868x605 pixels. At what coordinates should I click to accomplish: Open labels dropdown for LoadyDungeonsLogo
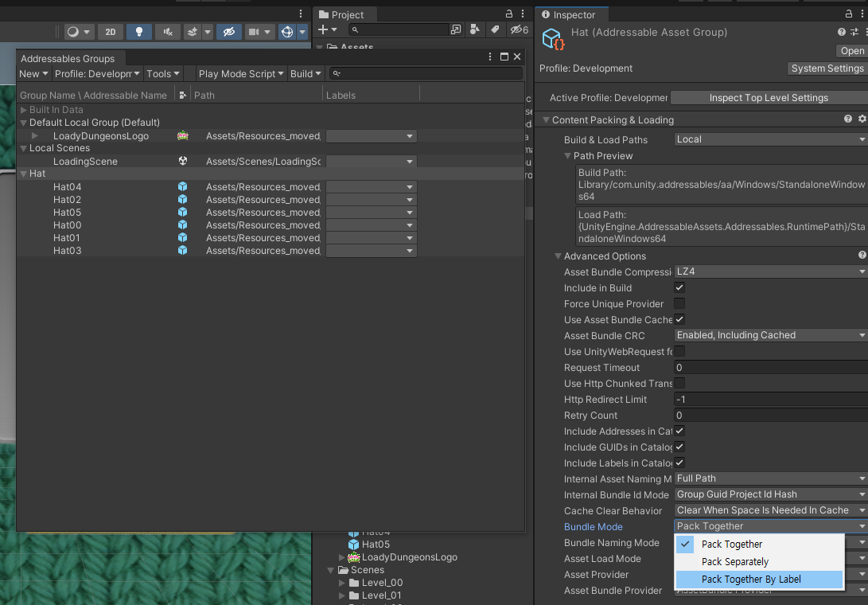point(371,136)
